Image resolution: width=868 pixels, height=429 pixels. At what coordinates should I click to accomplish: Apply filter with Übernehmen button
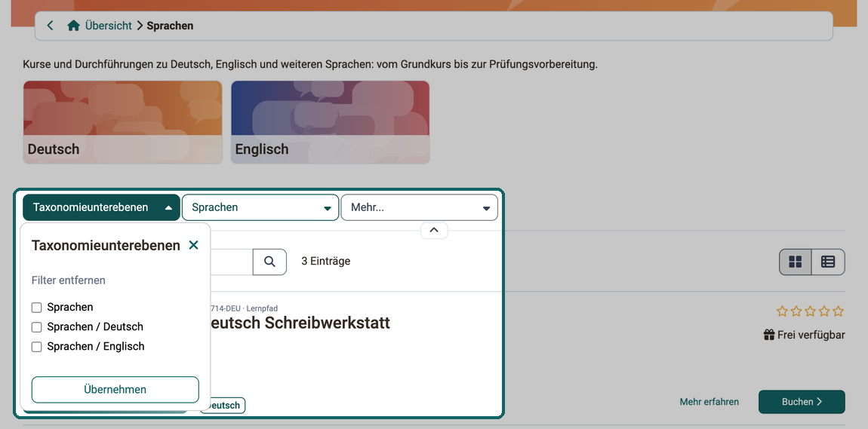115,390
